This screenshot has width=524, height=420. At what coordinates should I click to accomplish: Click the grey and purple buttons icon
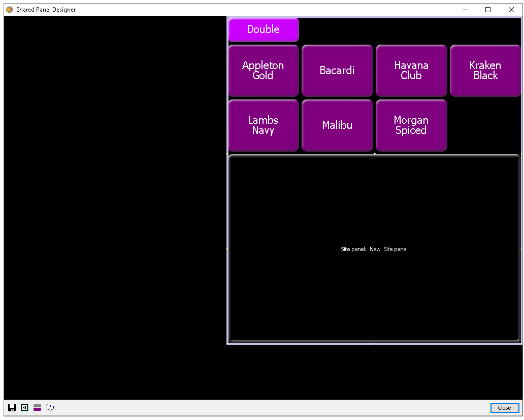[x=37, y=407]
